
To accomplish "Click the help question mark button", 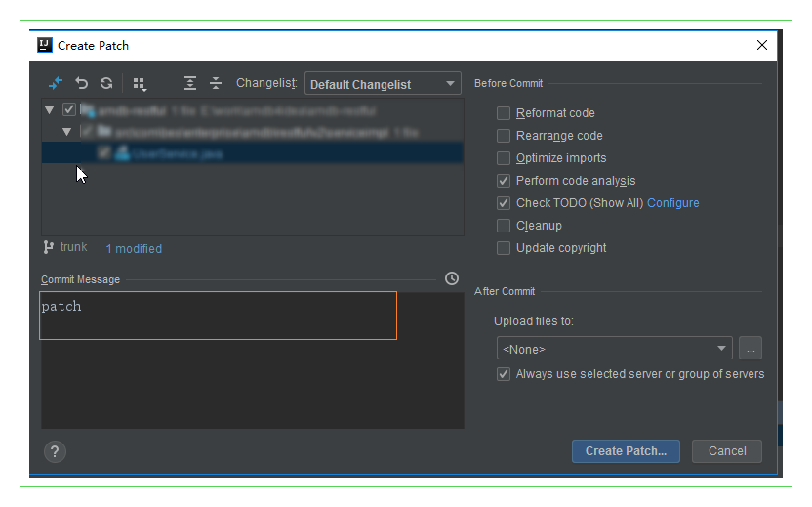I will tap(55, 451).
